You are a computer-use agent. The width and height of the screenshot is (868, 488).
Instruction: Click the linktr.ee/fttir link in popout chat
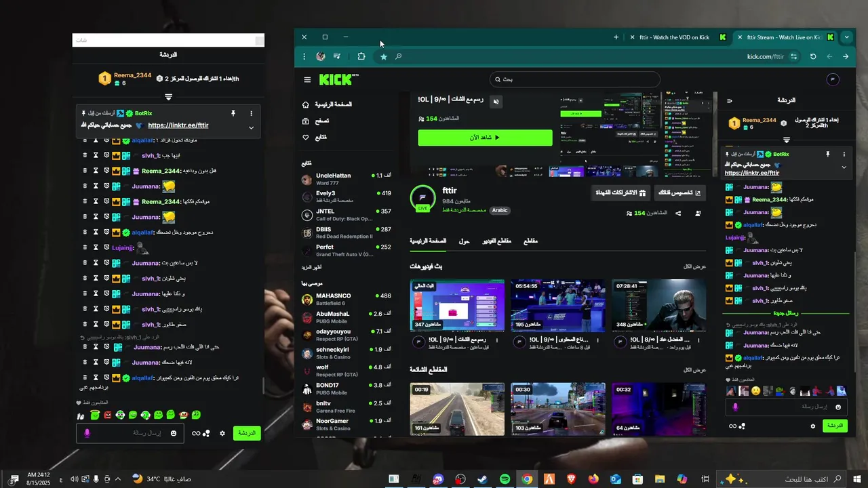tap(178, 125)
